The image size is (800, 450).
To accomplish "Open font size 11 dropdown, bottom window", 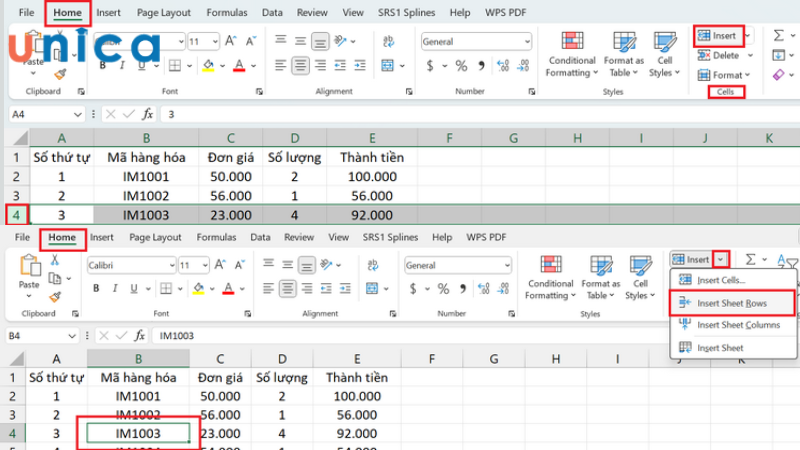I will (205, 265).
